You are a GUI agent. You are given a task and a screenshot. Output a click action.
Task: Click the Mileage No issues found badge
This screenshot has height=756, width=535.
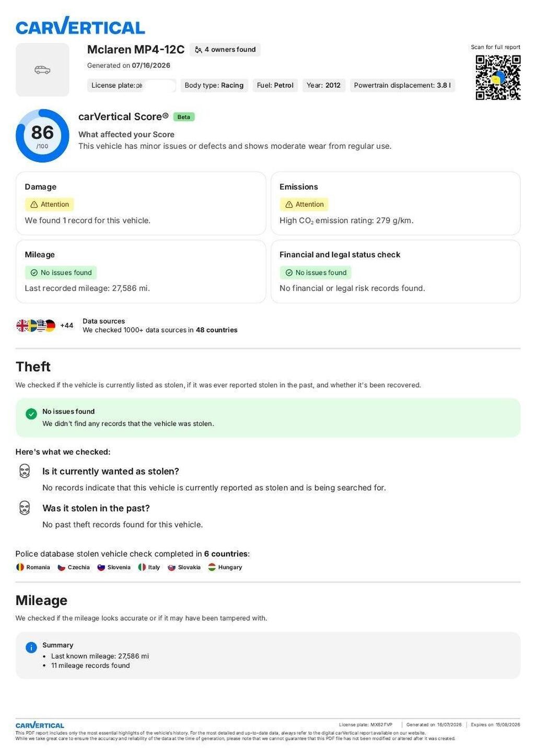tap(61, 273)
